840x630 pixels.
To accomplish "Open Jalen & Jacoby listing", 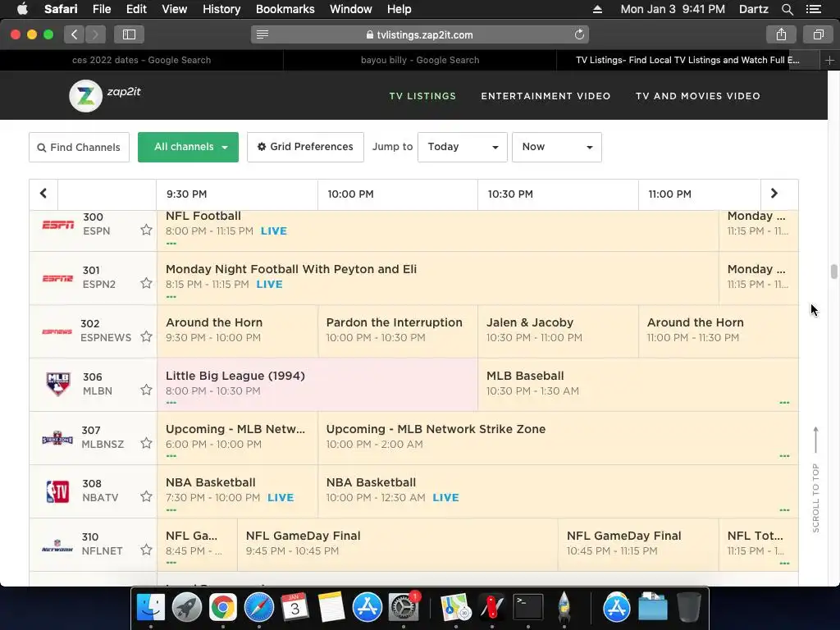I will [x=558, y=331].
